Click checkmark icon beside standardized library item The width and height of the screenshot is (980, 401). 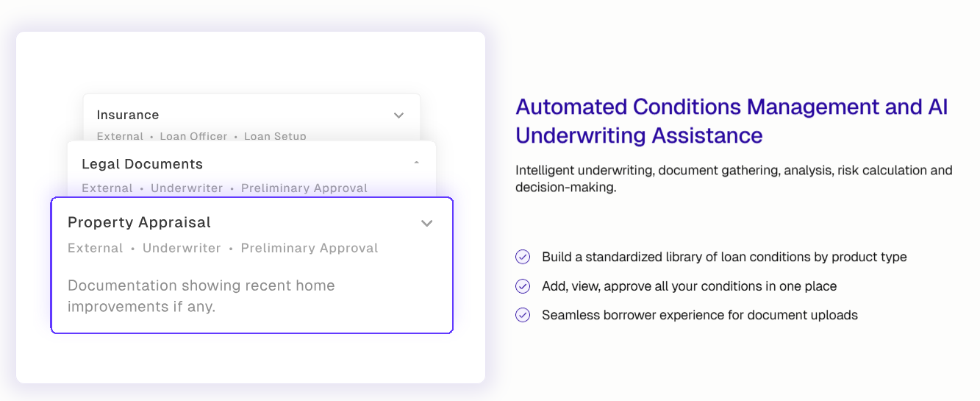[x=523, y=257]
